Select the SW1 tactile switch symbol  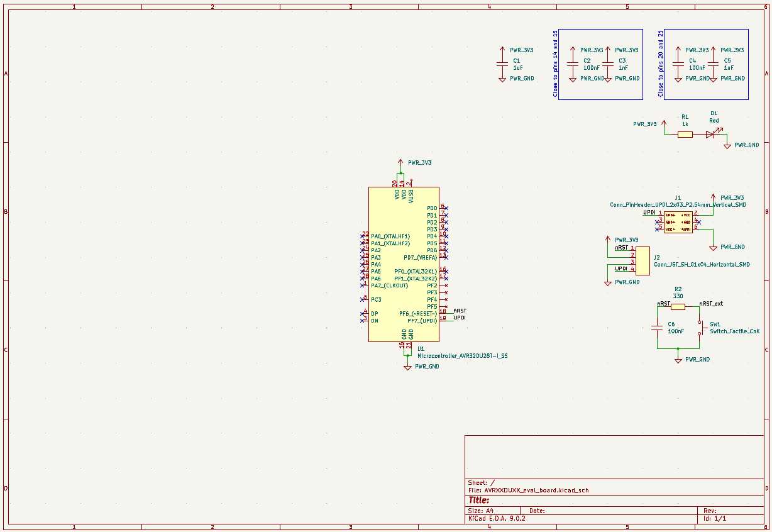tap(700, 328)
